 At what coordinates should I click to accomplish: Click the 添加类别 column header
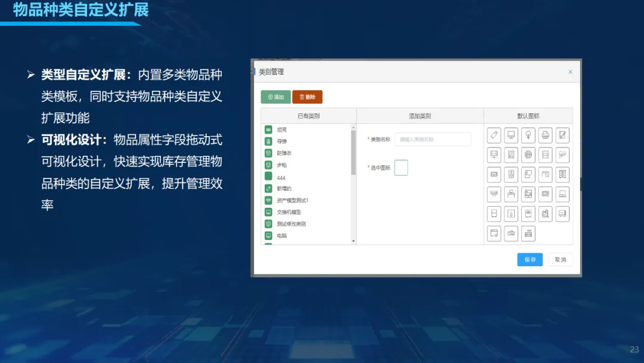click(420, 116)
